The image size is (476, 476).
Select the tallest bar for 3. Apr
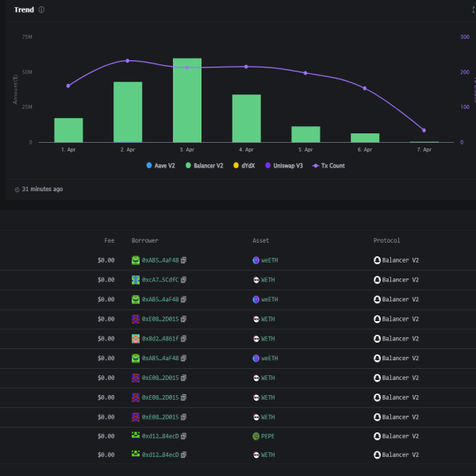click(187, 100)
